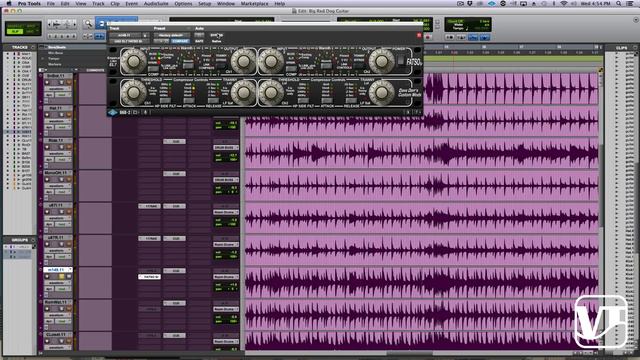Open automation mode selector on Hat.11
The image size is (640, 360).
click(61, 127)
